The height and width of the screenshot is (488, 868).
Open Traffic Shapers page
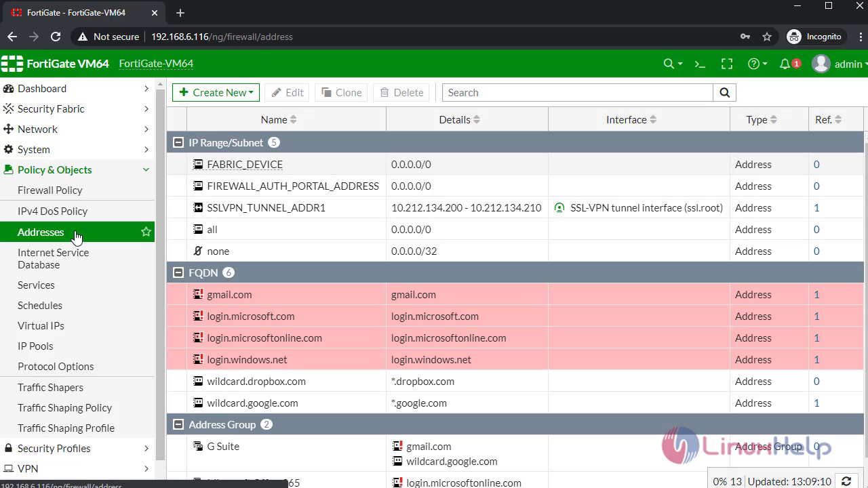[50, 388]
